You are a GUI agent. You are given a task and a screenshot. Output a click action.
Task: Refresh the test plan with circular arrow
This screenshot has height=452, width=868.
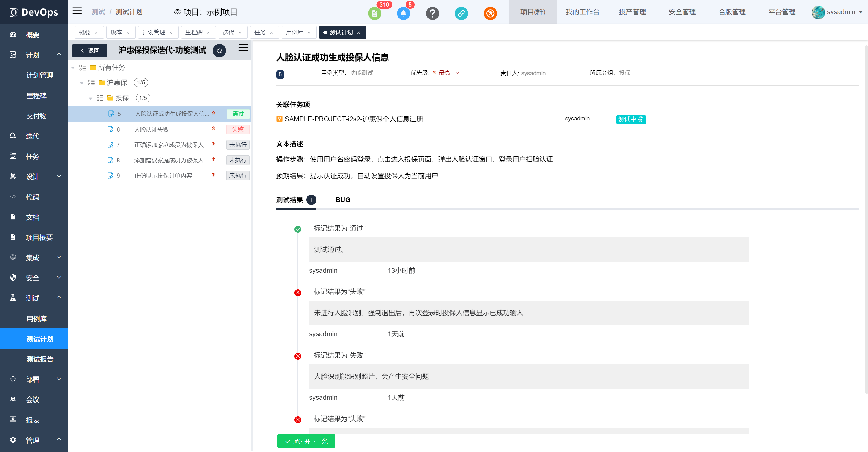coord(219,51)
